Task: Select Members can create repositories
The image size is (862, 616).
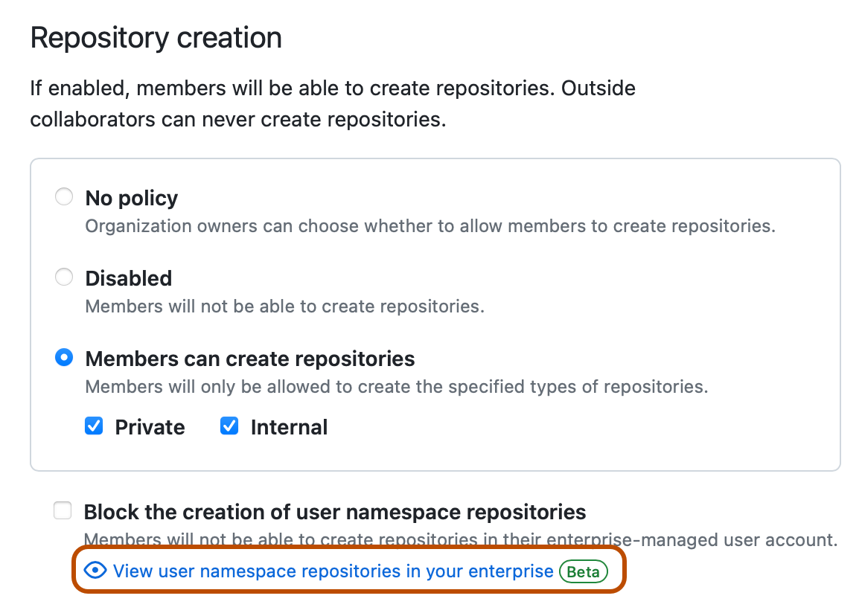Action: 64,357
